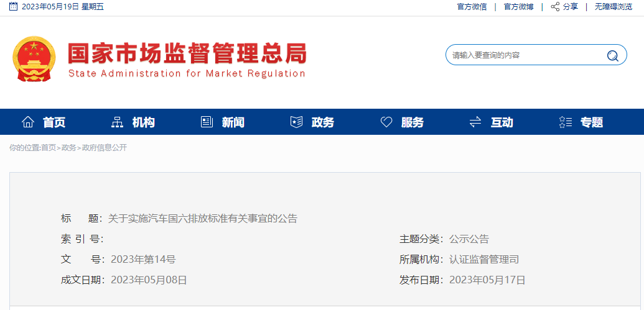Click the title 关于实施汽车国六排放标准有关事宜的公告
This screenshot has height=310, width=644.
pos(202,219)
